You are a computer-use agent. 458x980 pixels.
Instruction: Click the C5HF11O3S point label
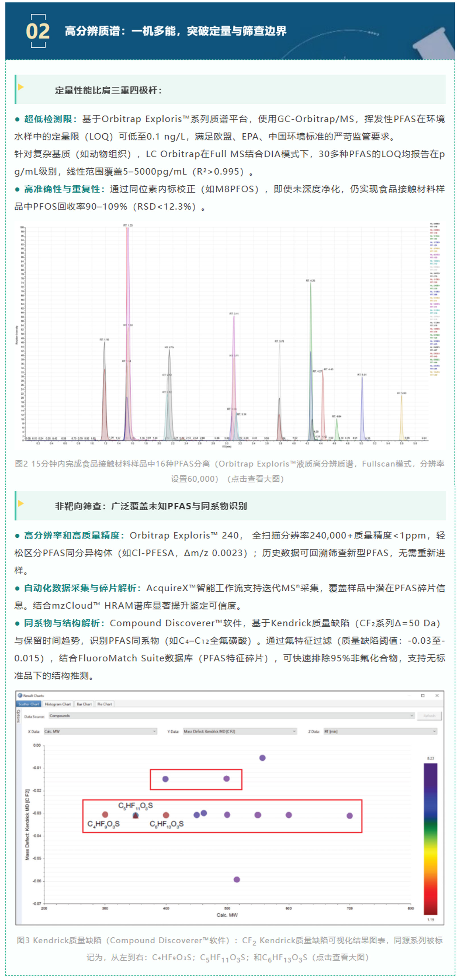pos(135,806)
